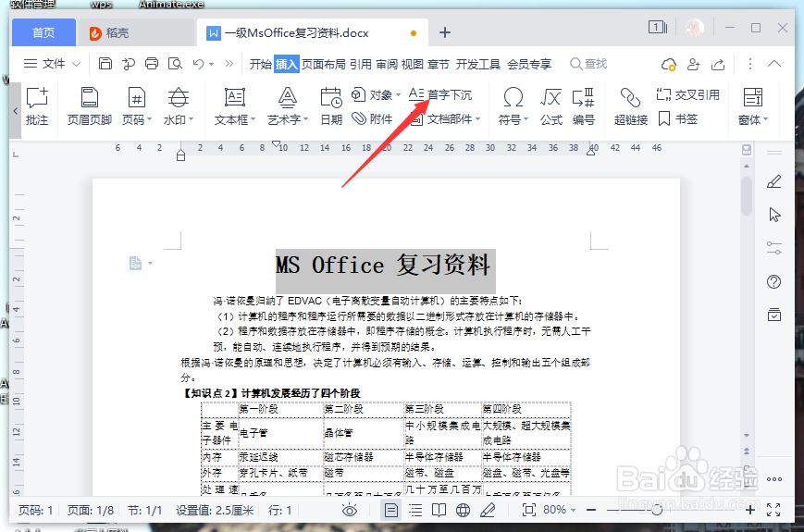804x532 pixels.
Task: Click the 附件 attachment button
Action: click(372, 119)
